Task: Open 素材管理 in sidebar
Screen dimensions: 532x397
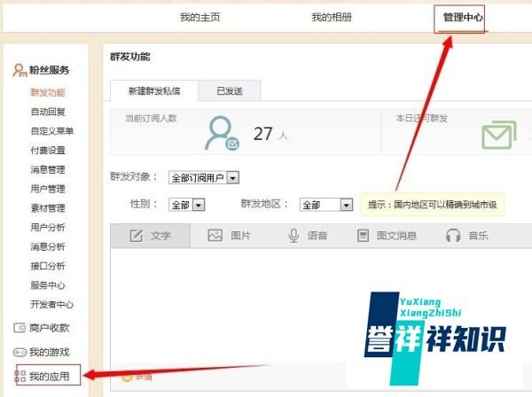Action: pos(48,208)
